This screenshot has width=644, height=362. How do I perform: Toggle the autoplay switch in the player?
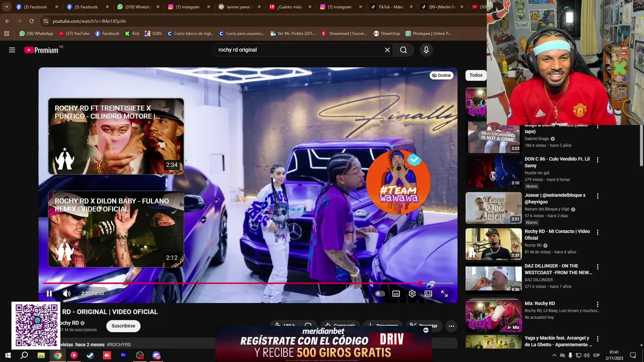pos(380,294)
